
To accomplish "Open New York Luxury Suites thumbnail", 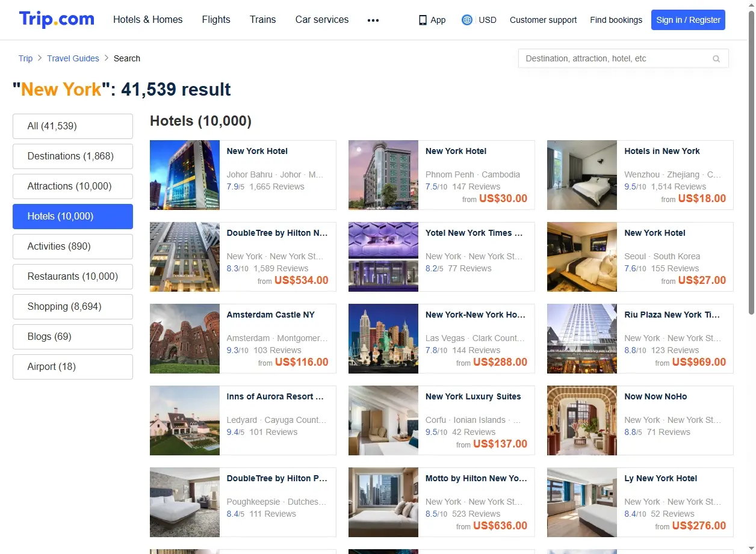I will coord(383,420).
